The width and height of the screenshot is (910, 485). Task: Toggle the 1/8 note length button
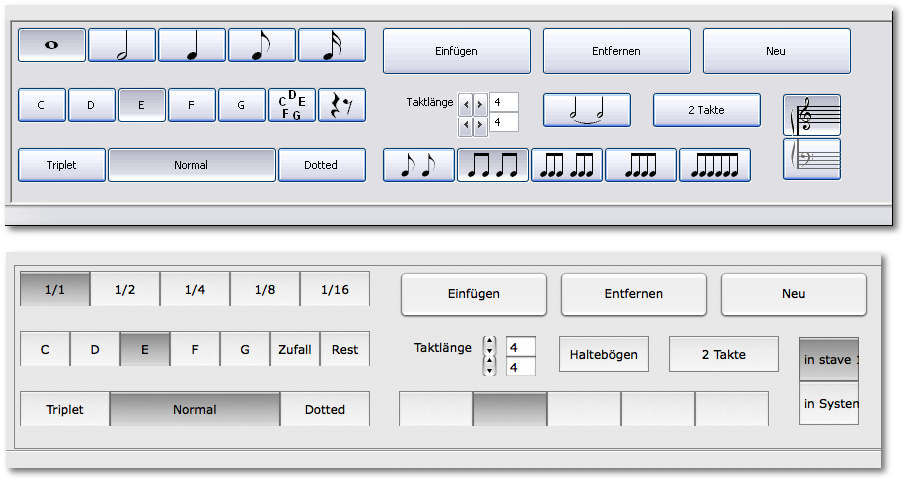[x=265, y=290]
